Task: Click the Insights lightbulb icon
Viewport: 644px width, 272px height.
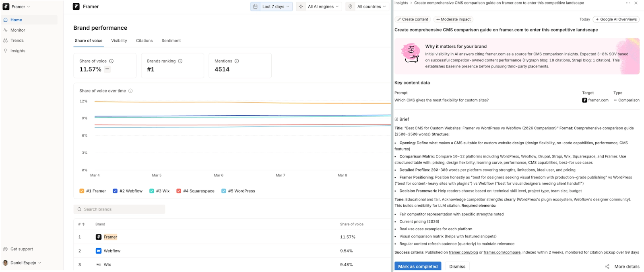Action: [x=5, y=51]
